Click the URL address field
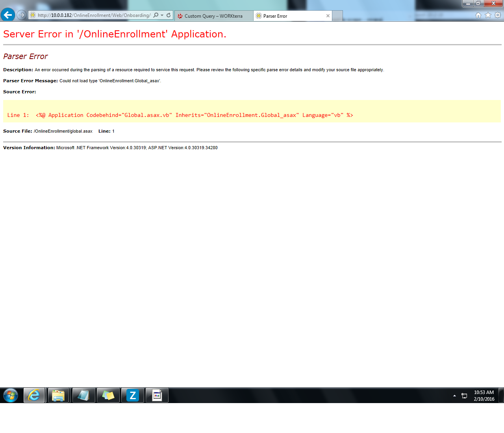 [x=94, y=15]
